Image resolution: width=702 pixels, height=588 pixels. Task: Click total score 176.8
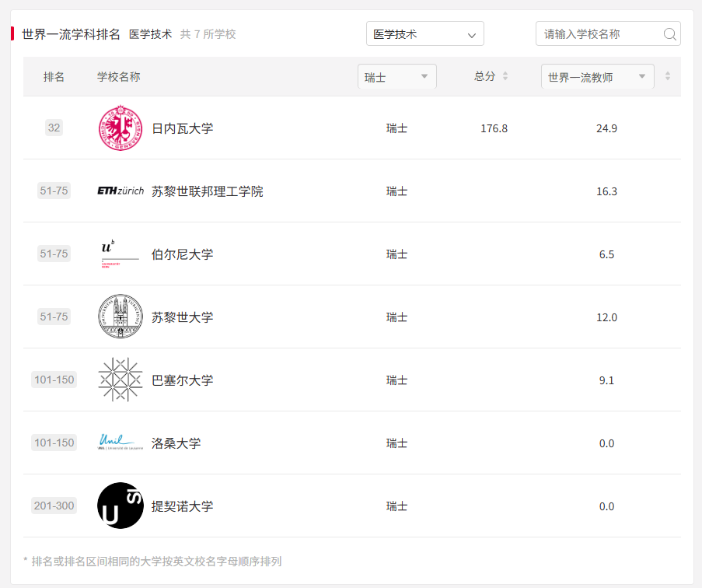[494, 128]
